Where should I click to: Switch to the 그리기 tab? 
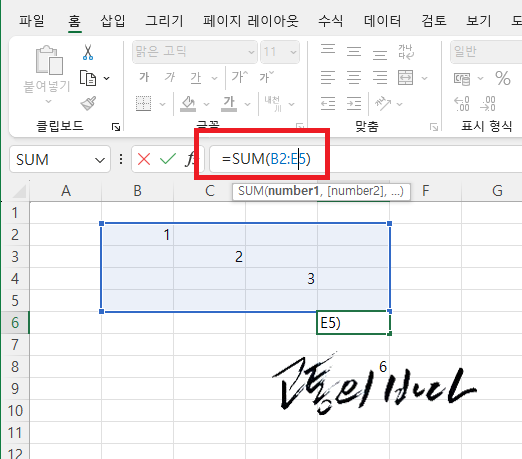click(164, 21)
